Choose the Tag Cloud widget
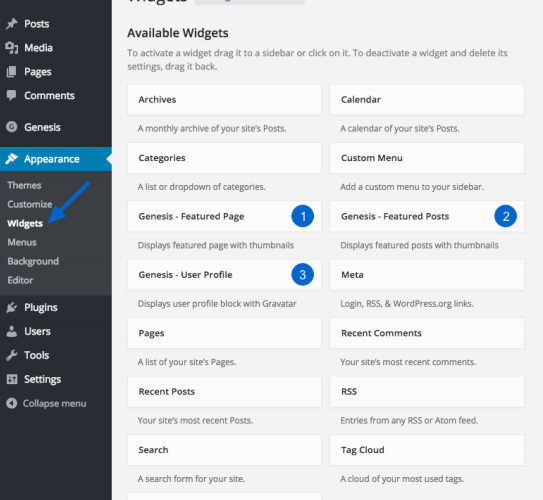 click(x=427, y=450)
